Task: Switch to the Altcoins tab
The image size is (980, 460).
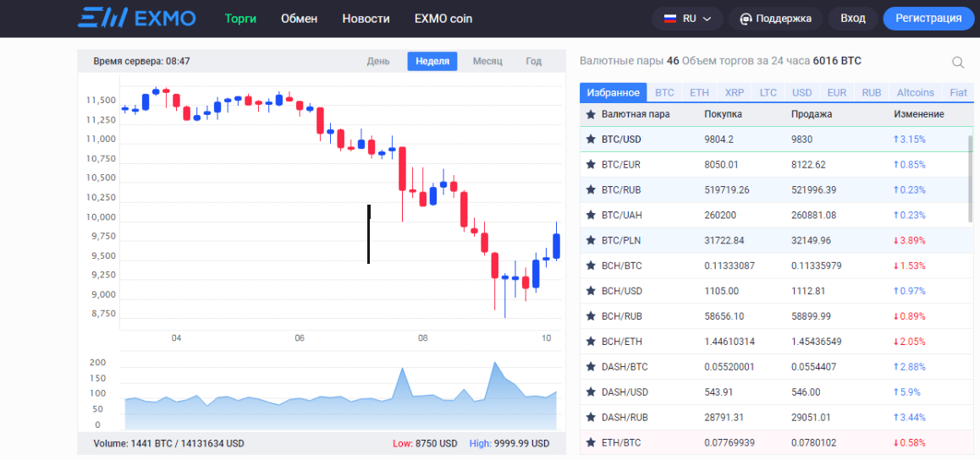Action: tap(915, 92)
